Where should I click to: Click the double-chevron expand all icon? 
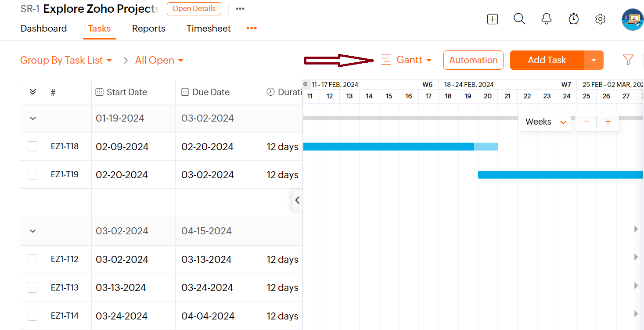click(32, 92)
